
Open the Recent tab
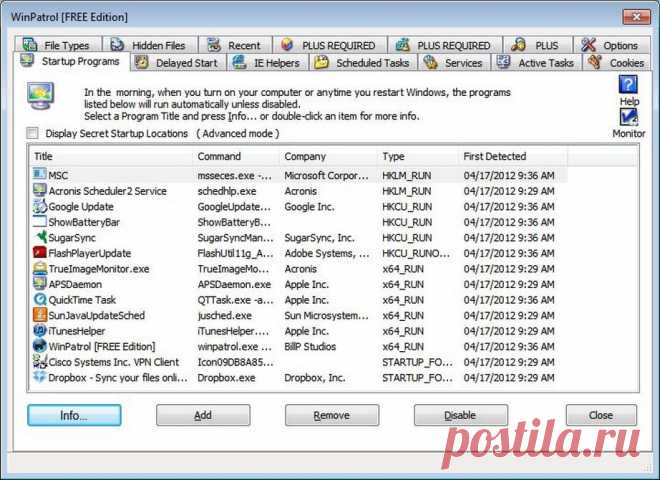[x=235, y=45]
